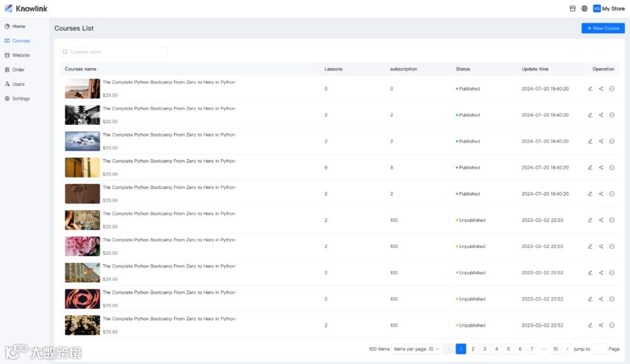This screenshot has width=630, height=364.
Task: Navigate to Order in the sidebar
Action: click(18, 70)
